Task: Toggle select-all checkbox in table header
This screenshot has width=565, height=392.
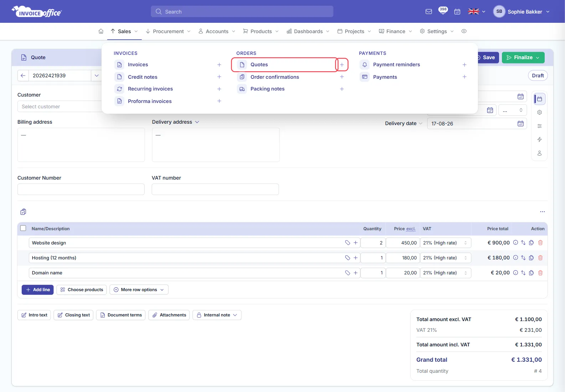Action: coord(23,228)
